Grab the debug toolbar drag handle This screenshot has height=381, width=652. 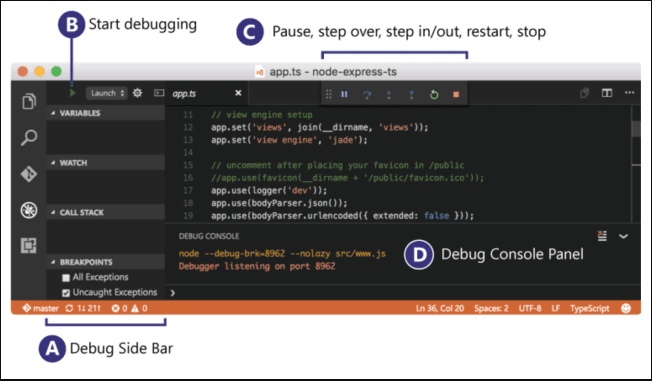328,94
